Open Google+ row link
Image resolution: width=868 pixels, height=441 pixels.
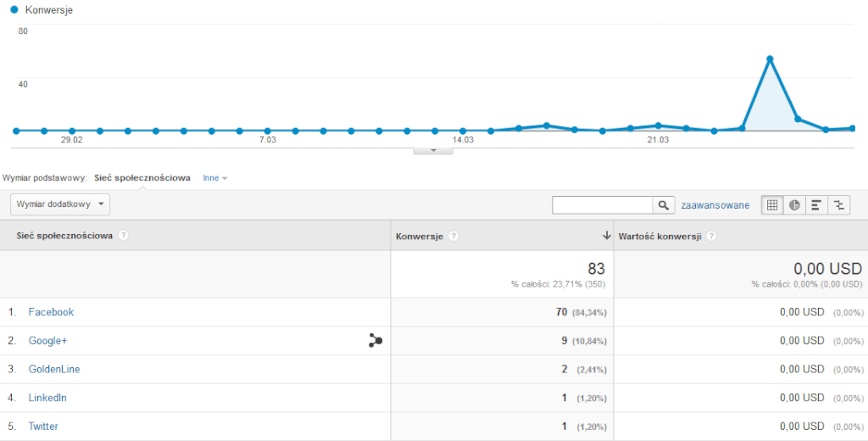47,341
